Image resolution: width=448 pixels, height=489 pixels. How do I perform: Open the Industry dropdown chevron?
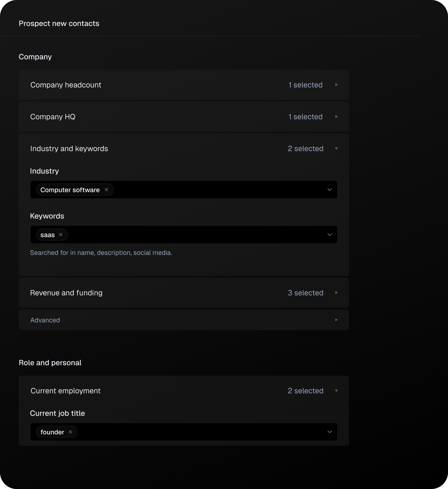click(x=329, y=190)
